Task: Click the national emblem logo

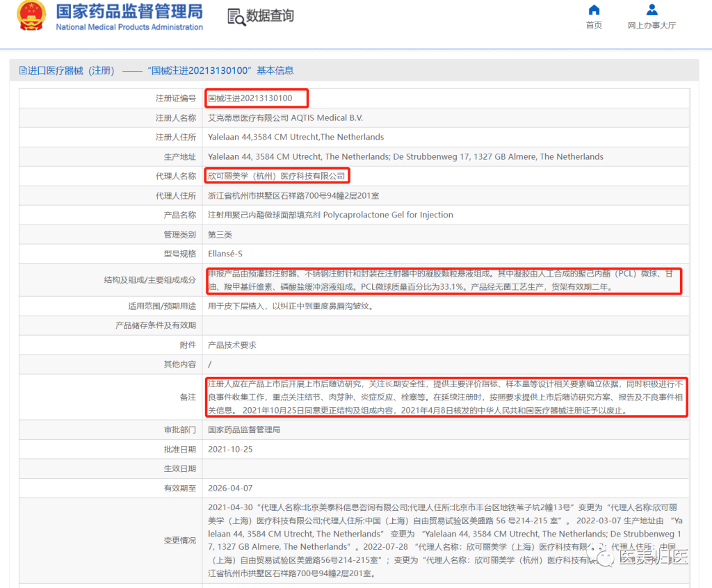Action: [x=31, y=15]
